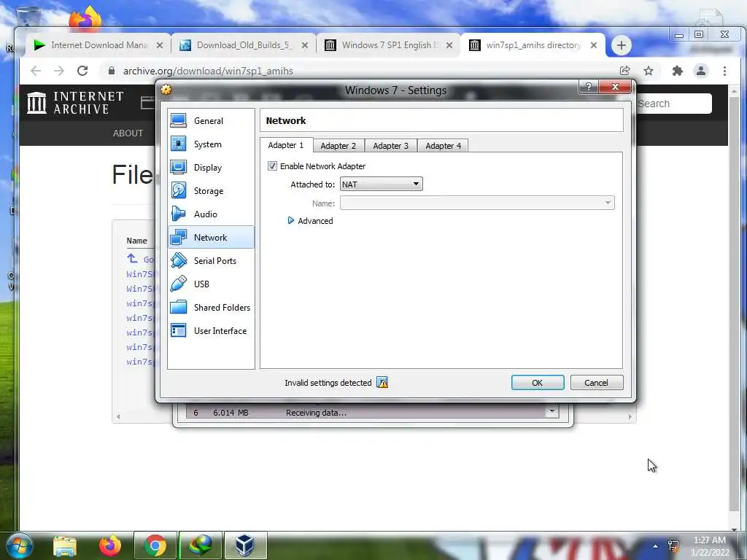Reload the archive.org page in Chrome
747x560 pixels.
82,71
